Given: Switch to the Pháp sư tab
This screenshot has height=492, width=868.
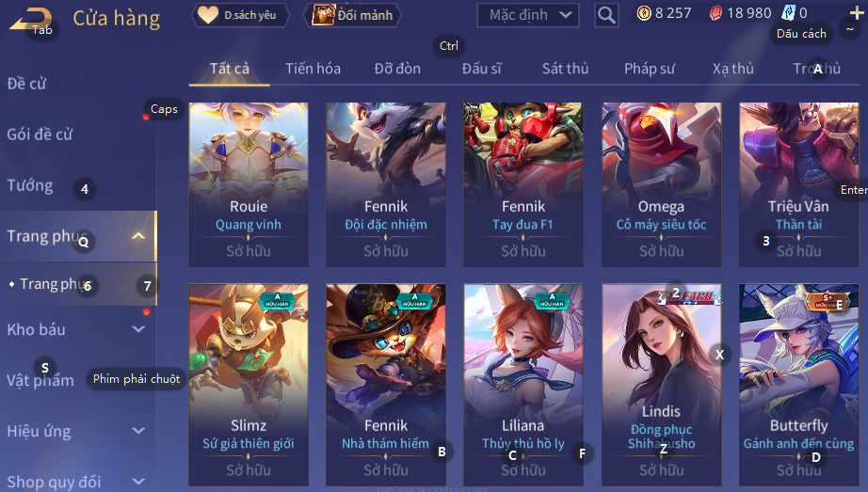Looking at the screenshot, I should point(650,69).
